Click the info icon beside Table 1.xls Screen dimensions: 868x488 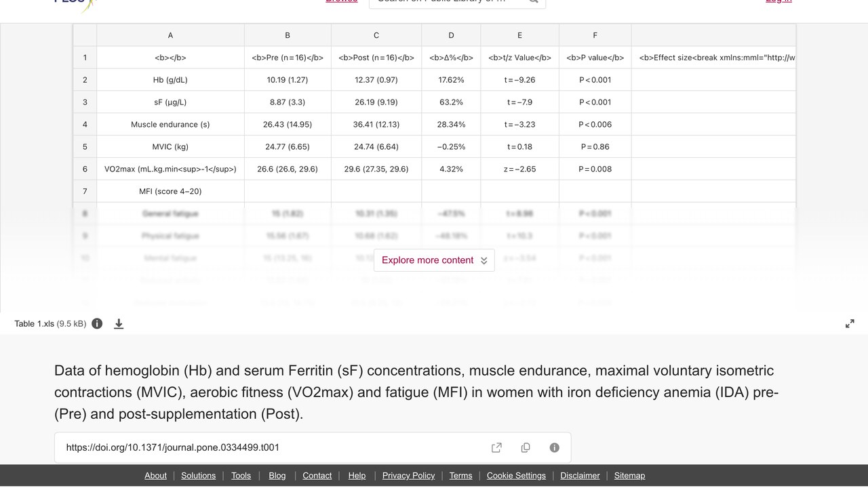97,324
